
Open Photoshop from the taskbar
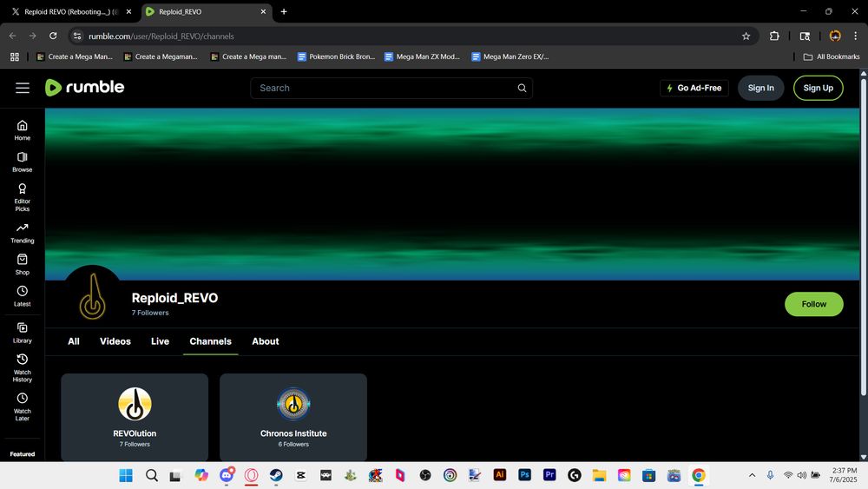tap(524, 475)
